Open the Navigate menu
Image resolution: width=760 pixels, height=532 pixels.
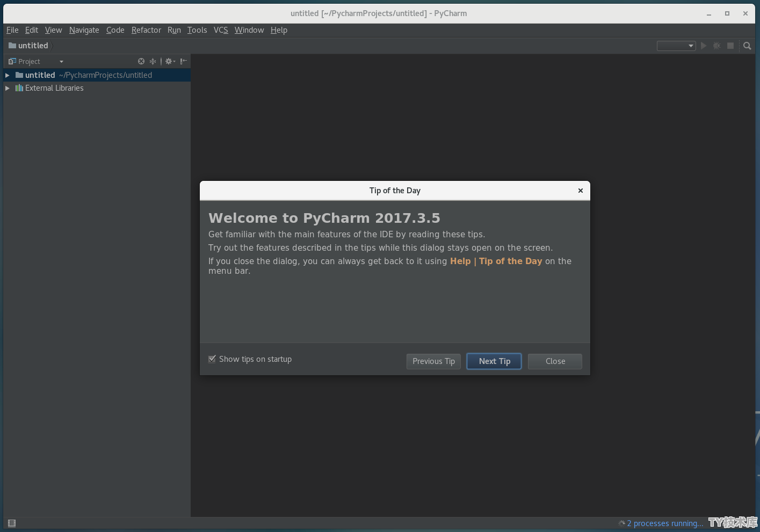(x=84, y=30)
